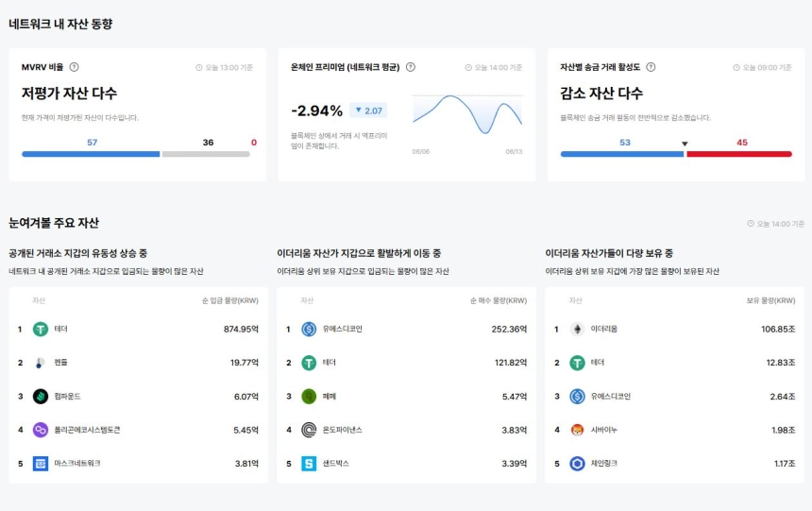Click the 19.77억 value
The image size is (812, 511).
pos(245,363)
